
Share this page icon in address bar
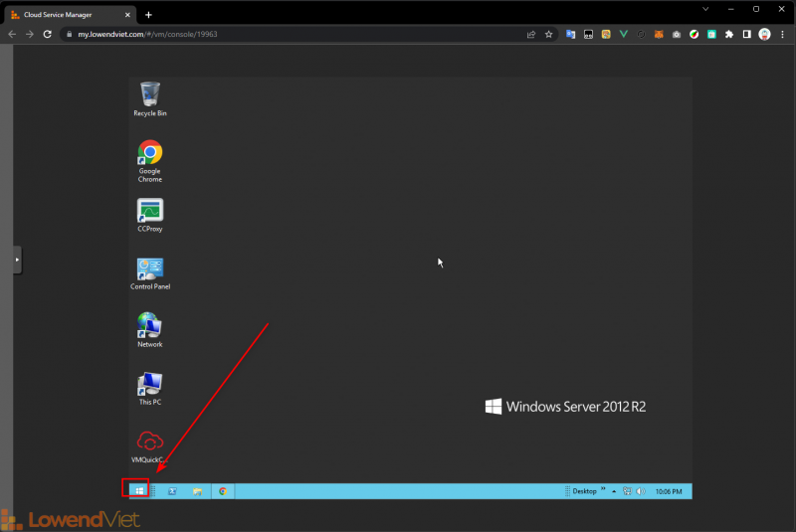click(531, 34)
